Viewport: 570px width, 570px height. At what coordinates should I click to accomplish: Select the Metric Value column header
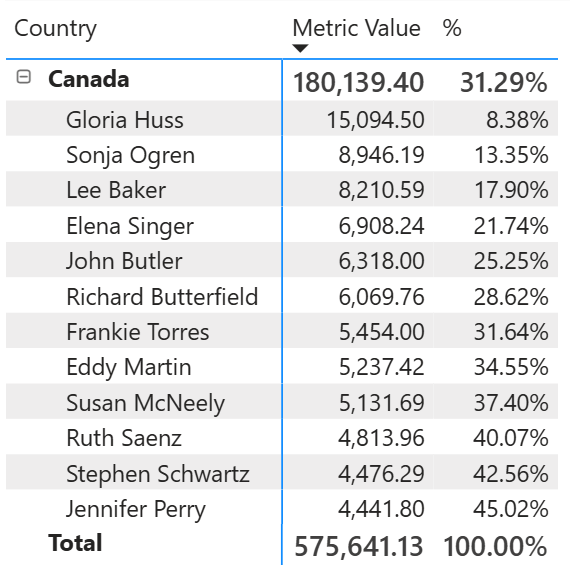[356, 28]
